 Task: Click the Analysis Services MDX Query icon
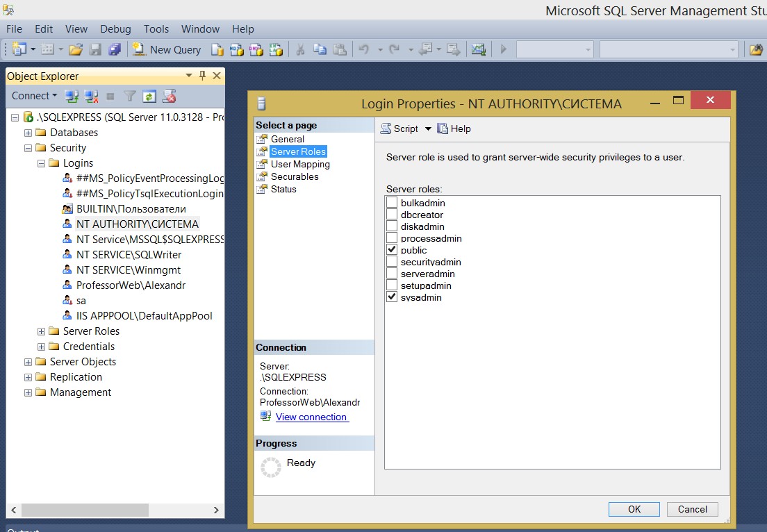click(x=237, y=49)
